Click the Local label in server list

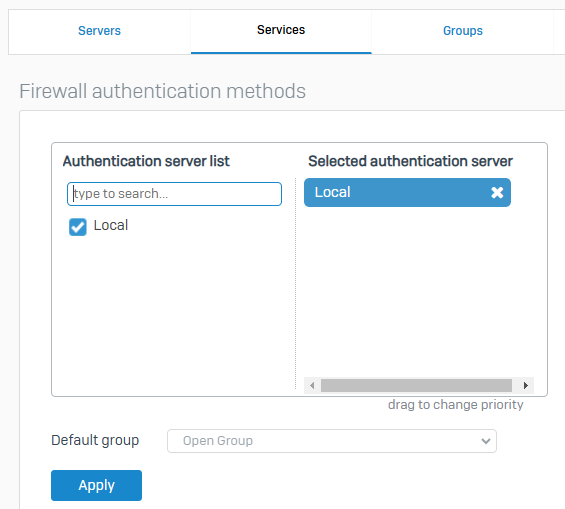pos(111,226)
